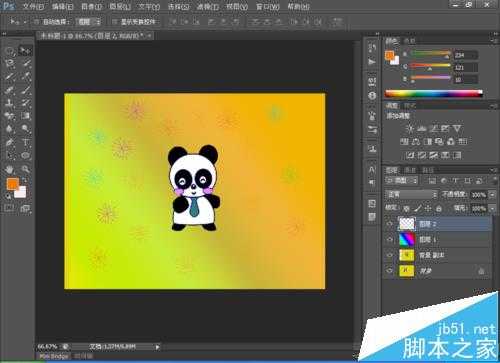The height and width of the screenshot is (363, 500).
Task: Toggle visibility of 背景 副本 layer
Action: click(389, 255)
